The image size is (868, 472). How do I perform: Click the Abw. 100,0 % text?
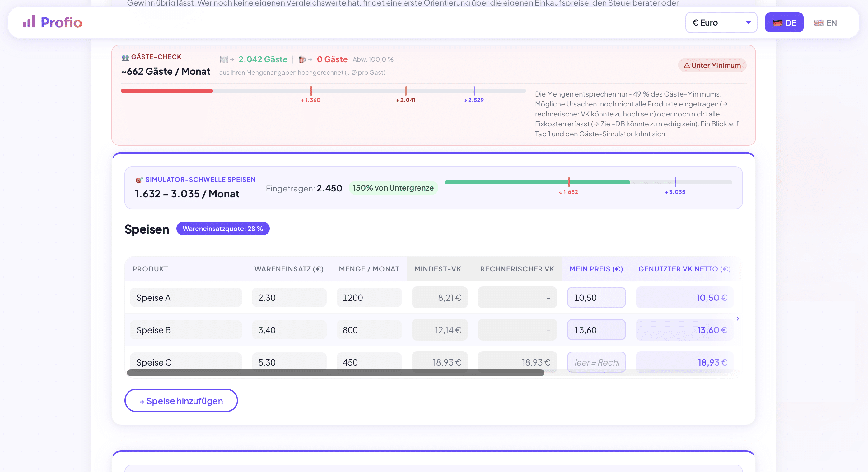coord(373,59)
